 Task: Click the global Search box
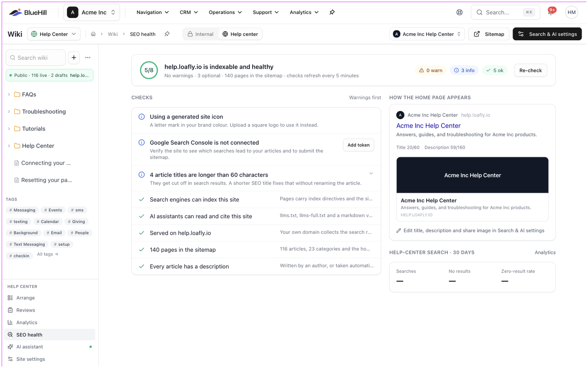pyautogui.click(x=506, y=12)
